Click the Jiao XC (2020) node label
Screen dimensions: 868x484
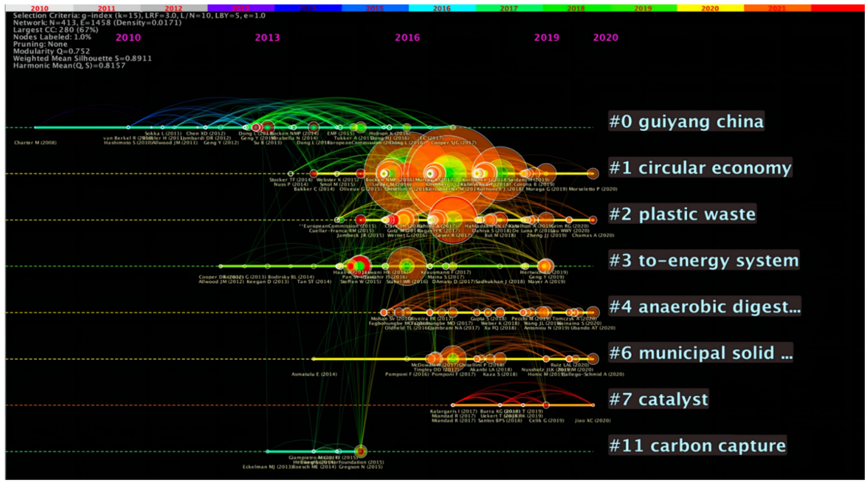(592, 421)
